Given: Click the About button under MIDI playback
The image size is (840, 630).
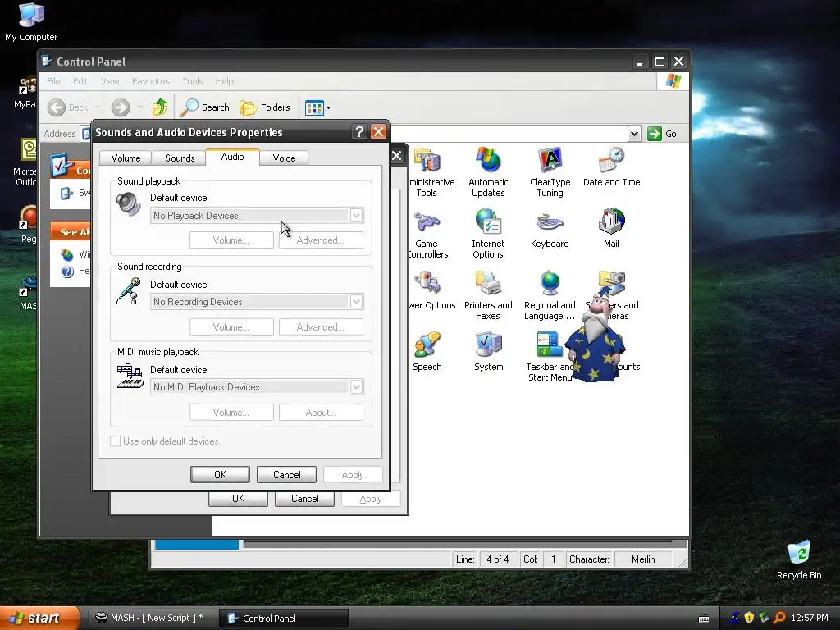Looking at the screenshot, I should pos(321,413).
